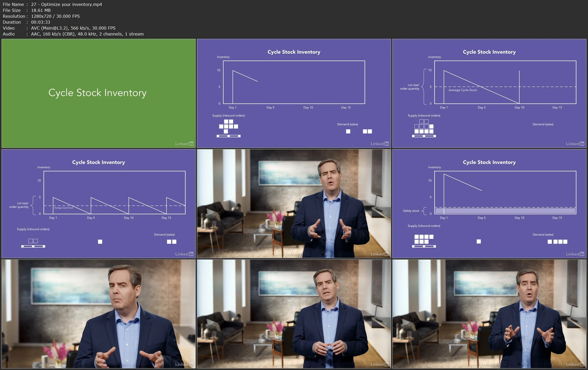588x370 pixels.
Task: Click the 'Safety stock' label on the chart
Action: (x=411, y=211)
